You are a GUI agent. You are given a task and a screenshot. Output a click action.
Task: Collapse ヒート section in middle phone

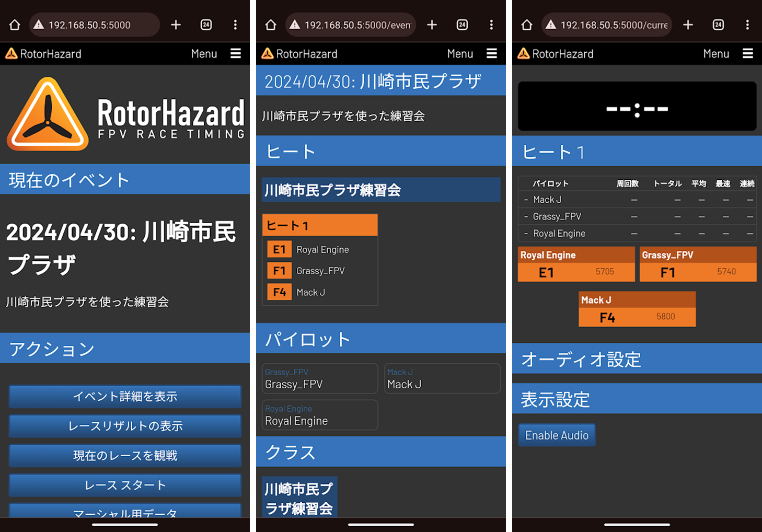[381, 151]
